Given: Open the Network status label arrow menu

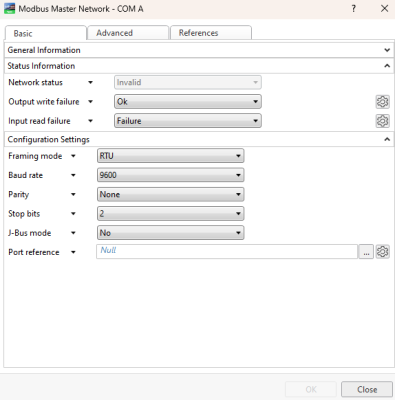Looking at the screenshot, I should click(90, 82).
